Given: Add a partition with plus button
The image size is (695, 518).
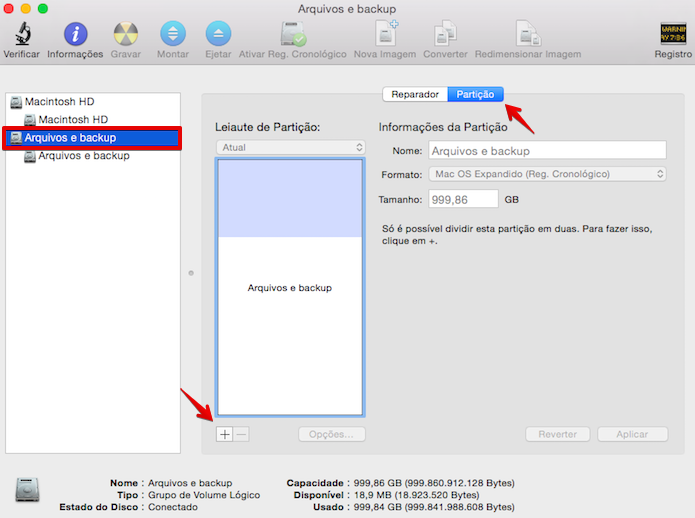Looking at the screenshot, I should click(x=225, y=434).
